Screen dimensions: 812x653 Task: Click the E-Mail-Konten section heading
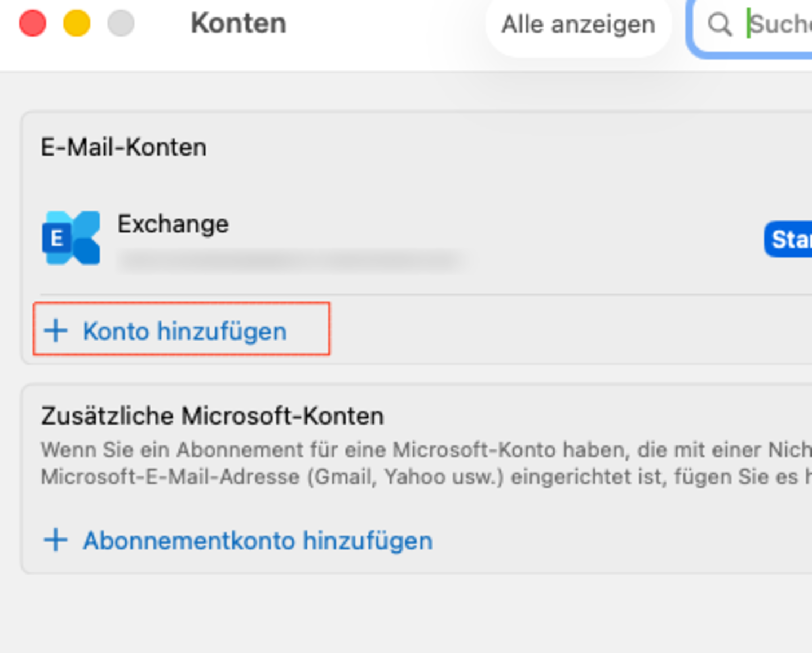click(123, 148)
